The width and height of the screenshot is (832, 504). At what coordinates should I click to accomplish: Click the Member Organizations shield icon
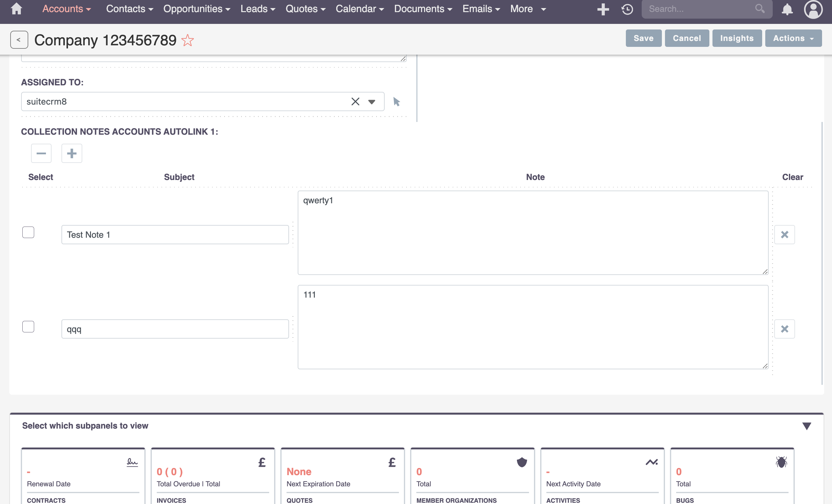pyautogui.click(x=522, y=462)
